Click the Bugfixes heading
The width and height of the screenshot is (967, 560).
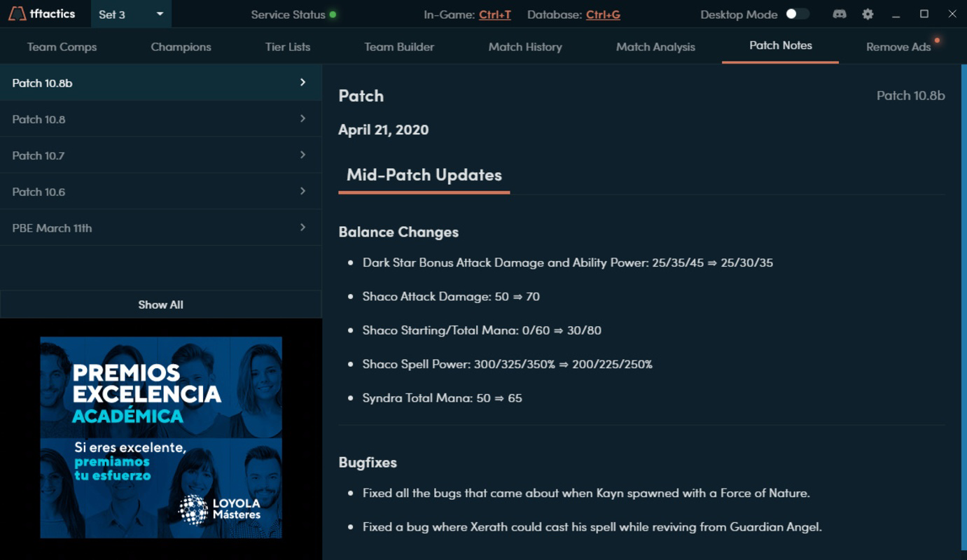click(x=368, y=462)
